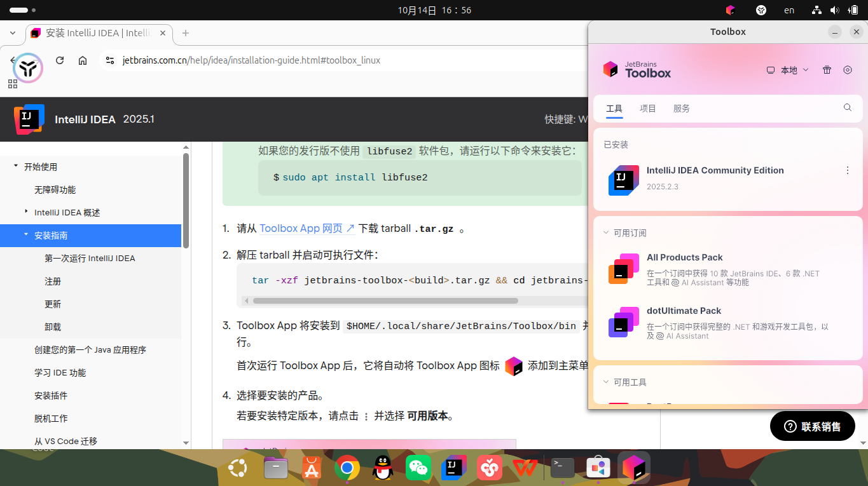This screenshot has width=868, height=486.
Task: Switch to 项目 tab in Toolbox
Action: pyautogui.click(x=648, y=109)
